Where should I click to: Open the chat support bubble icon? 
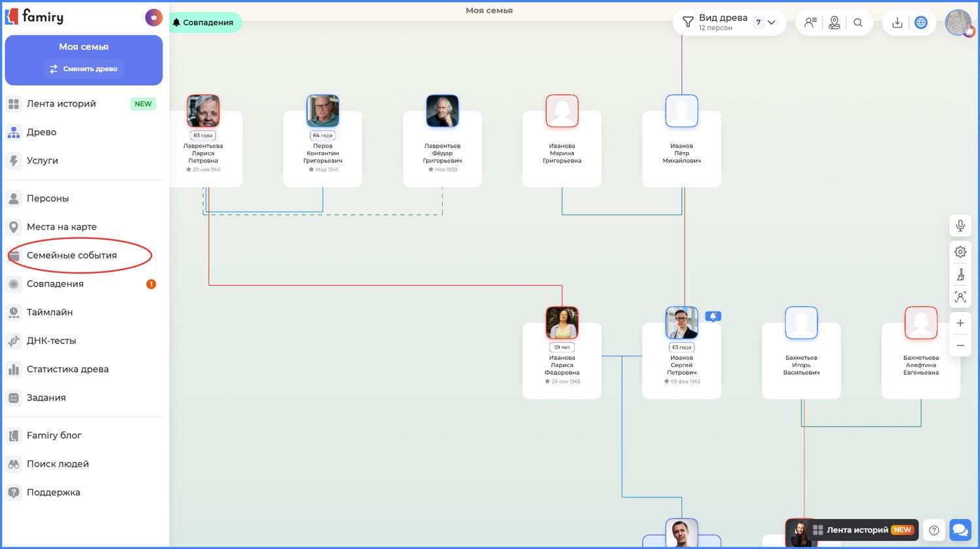[x=960, y=530]
